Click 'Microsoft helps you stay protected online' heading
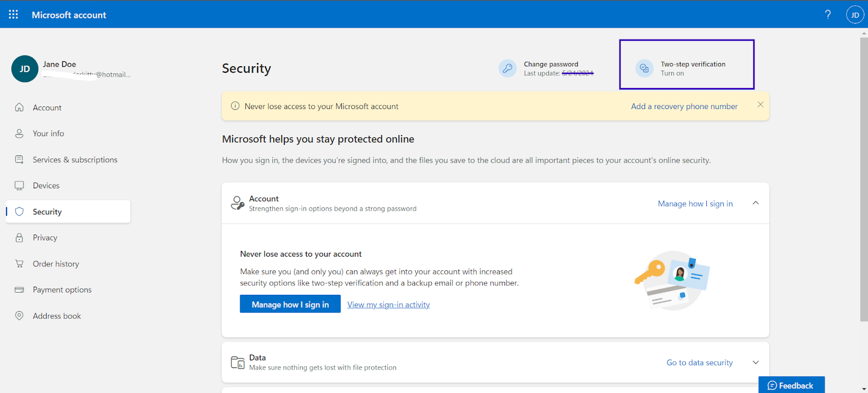 pyautogui.click(x=318, y=139)
